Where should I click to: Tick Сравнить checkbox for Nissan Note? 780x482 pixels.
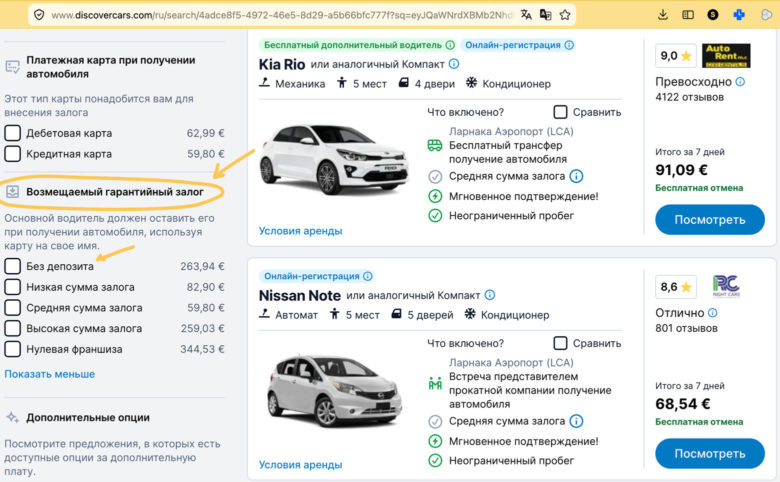560,343
